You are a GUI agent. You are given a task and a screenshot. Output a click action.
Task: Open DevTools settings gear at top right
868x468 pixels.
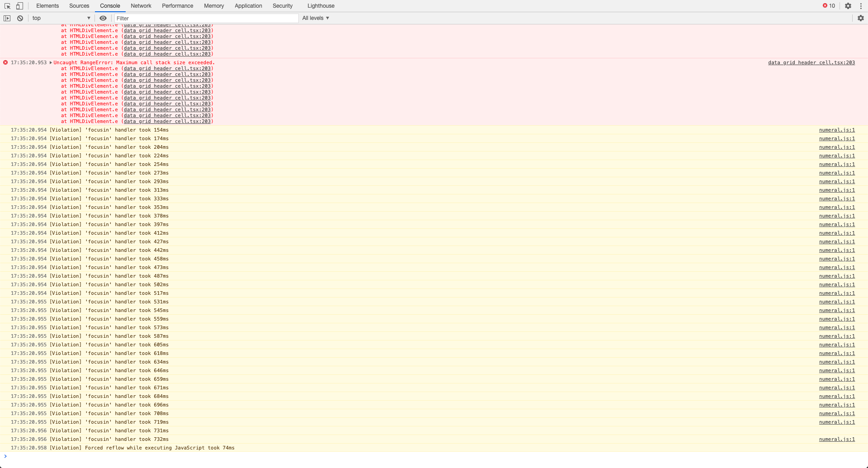[x=848, y=6]
